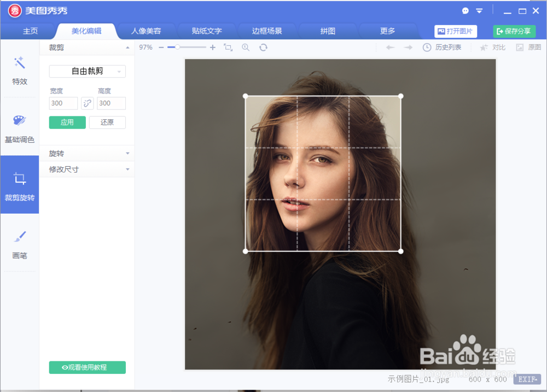Click inside the 宽度 width input field
Screen dimensions: 547x392
point(63,103)
